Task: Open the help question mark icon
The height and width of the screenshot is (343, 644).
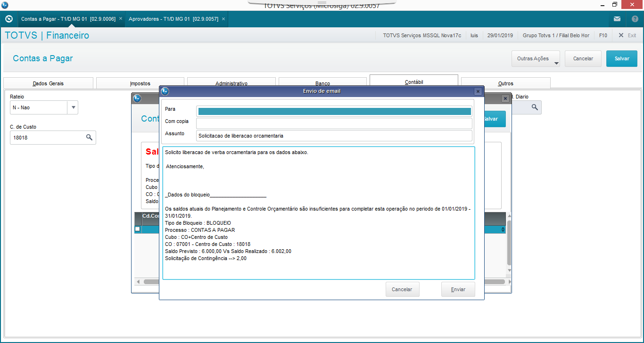Action: [x=635, y=19]
